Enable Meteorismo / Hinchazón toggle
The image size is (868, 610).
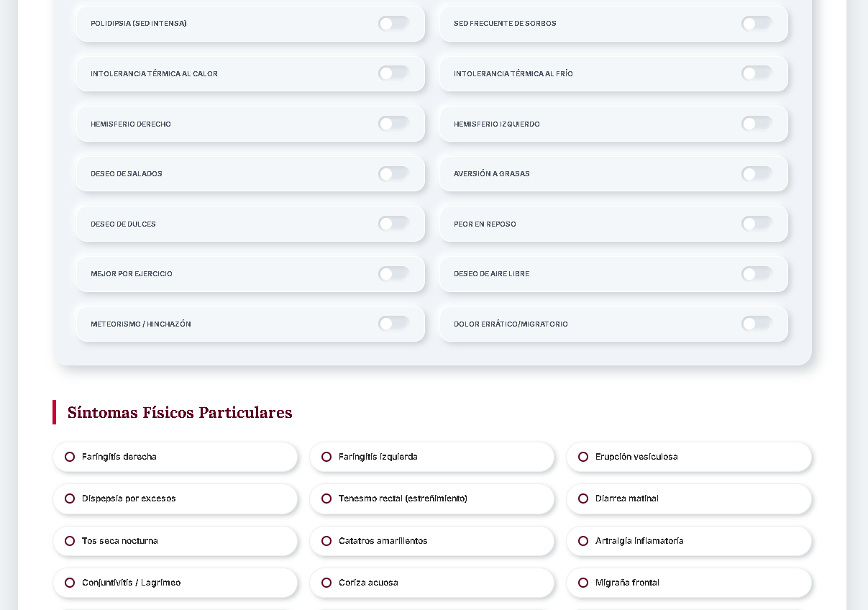(x=393, y=324)
